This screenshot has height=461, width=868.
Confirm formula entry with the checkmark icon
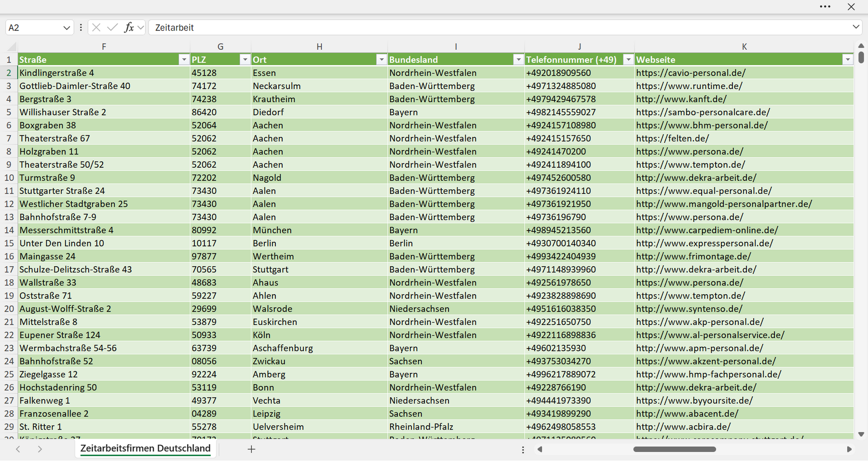point(112,27)
